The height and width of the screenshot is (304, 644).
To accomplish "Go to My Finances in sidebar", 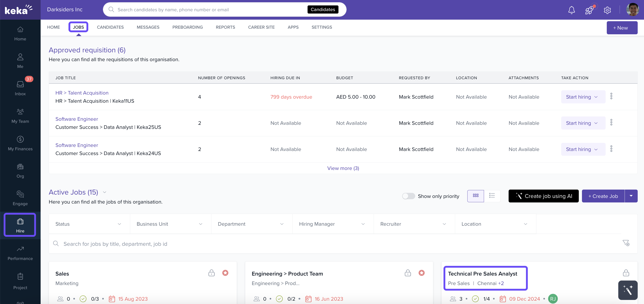I will (x=20, y=143).
